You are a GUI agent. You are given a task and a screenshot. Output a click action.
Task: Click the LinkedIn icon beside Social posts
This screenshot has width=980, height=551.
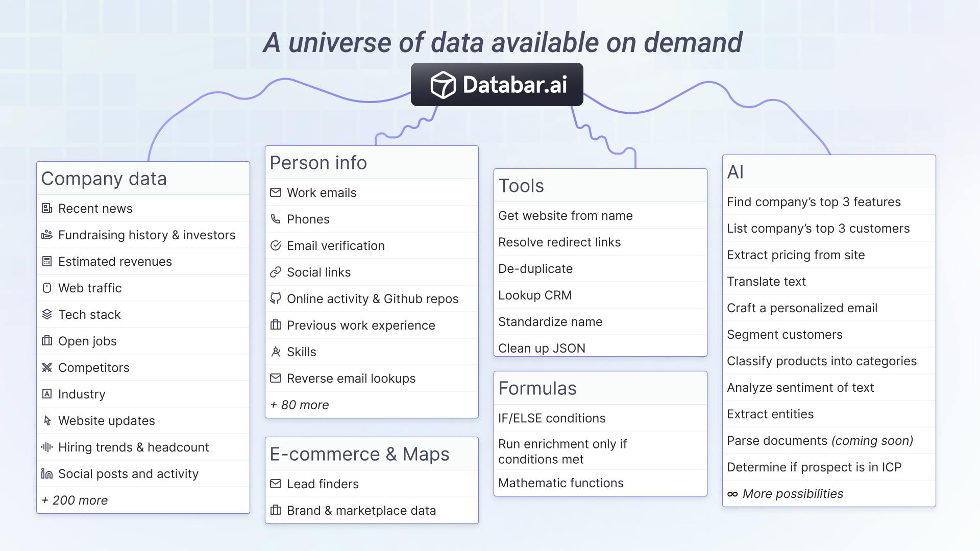pyautogui.click(x=47, y=473)
